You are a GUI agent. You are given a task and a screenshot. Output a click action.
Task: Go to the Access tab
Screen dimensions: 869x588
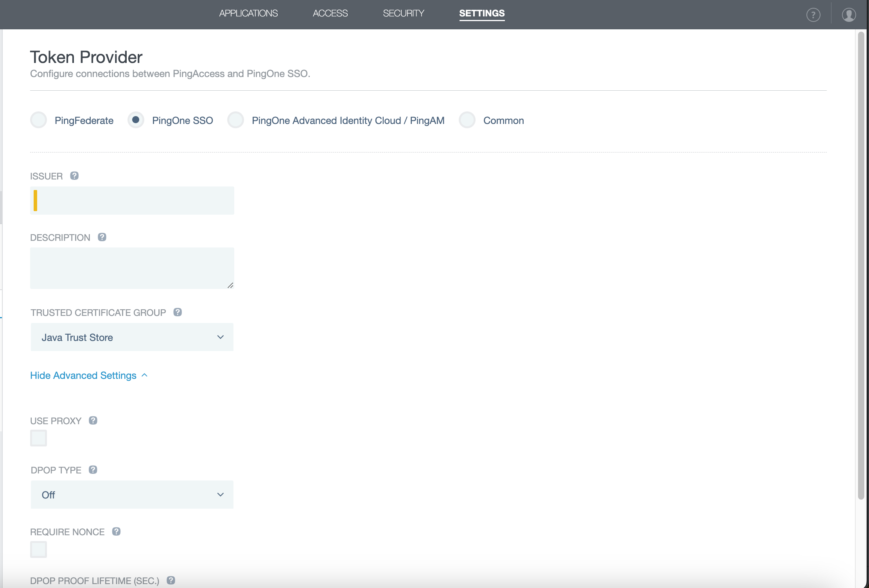click(330, 13)
